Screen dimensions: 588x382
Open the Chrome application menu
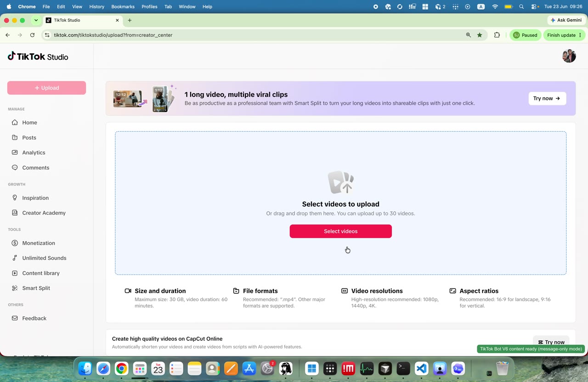(x=27, y=6)
